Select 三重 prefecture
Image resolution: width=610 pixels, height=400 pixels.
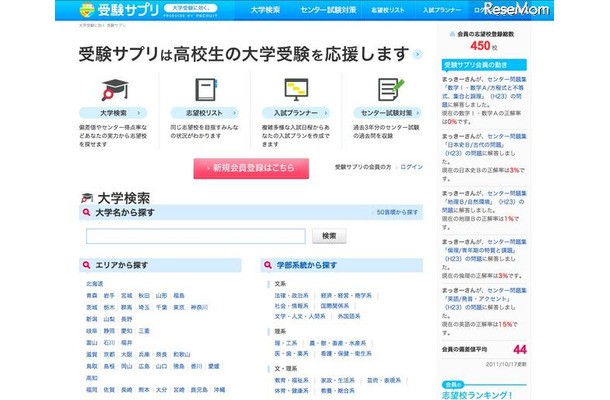pos(144,331)
